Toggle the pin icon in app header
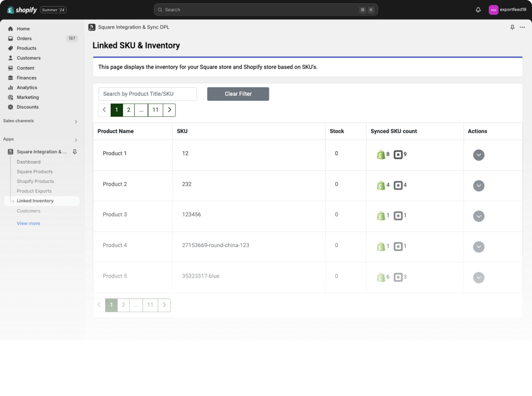Screen dimensions: 532x396 (x=512, y=27)
